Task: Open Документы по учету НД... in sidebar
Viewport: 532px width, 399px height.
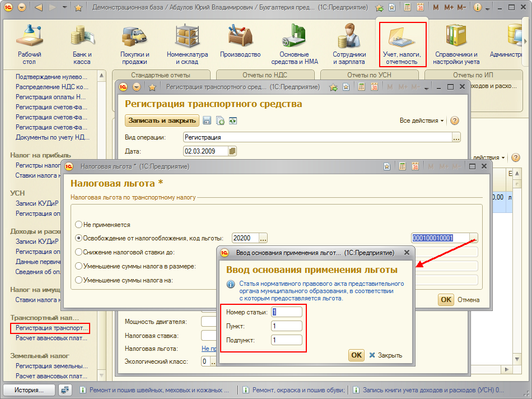Action: [53, 137]
